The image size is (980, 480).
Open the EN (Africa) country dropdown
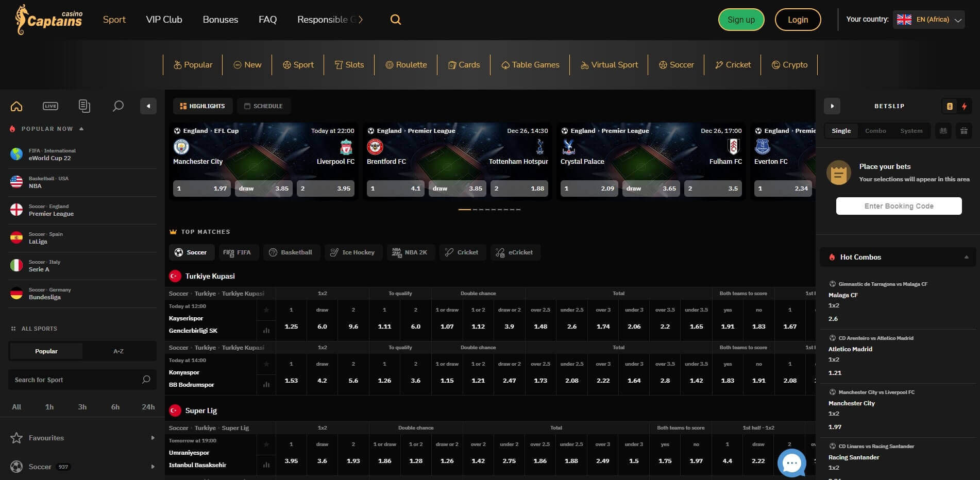928,20
